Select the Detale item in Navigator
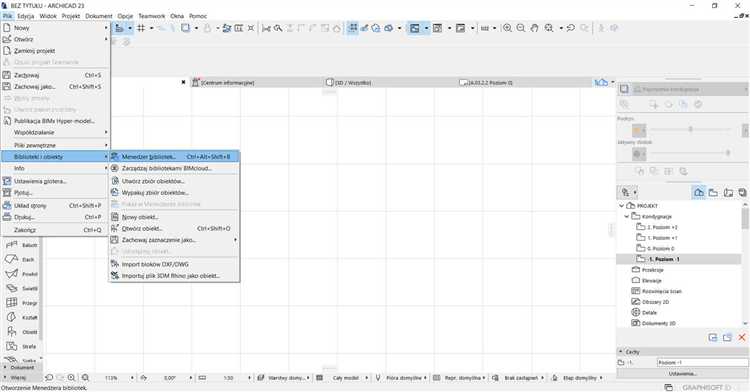The height and width of the screenshot is (392, 750). (x=644, y=312)
